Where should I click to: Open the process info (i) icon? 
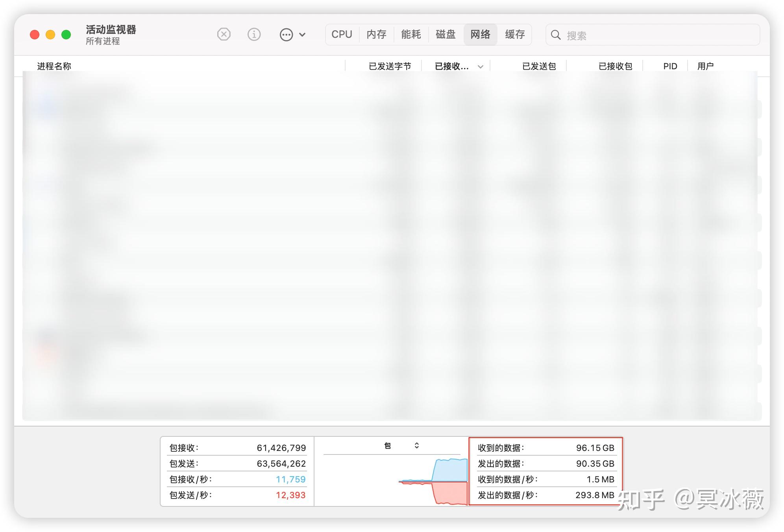coord(254,35)
